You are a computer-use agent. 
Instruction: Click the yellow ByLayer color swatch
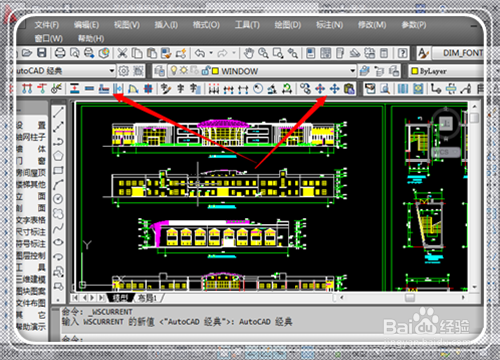point(415,71)
